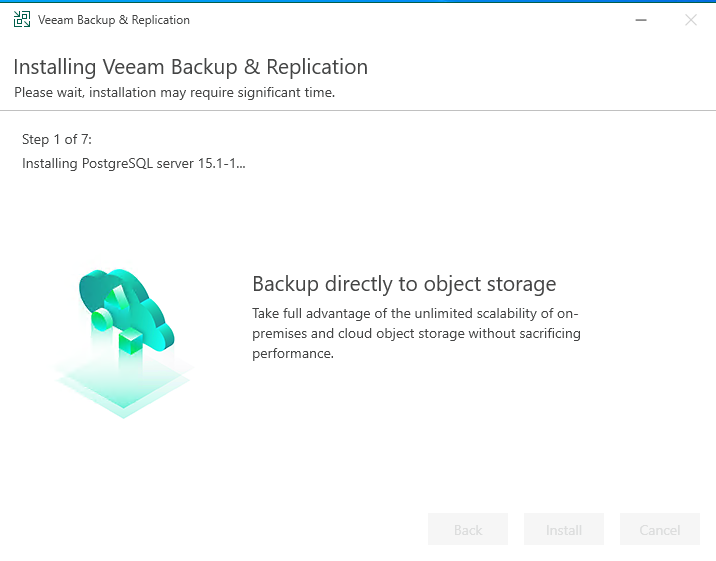Click the object storage scalability description paragraph

pos(416,333)
